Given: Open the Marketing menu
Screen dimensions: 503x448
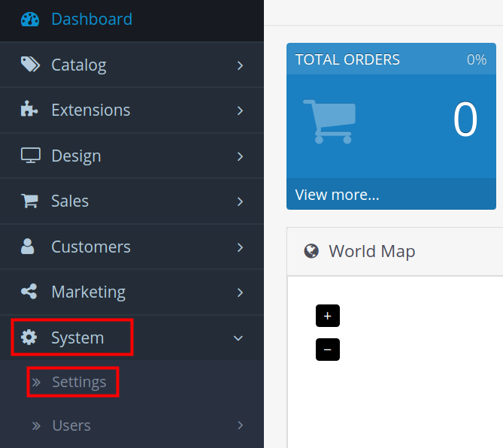Looking at the screenshot, I should click(88, 292).
